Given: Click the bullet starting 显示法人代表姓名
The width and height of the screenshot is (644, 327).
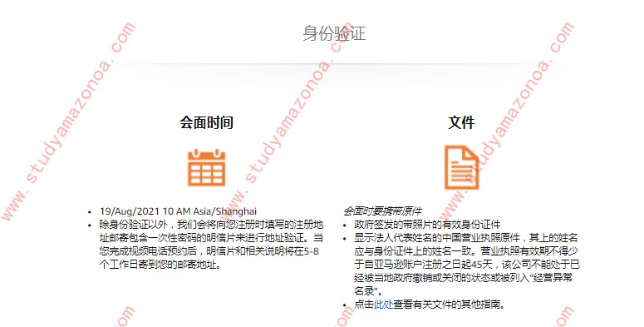Looking at the screenshot, I should [467, 264].
